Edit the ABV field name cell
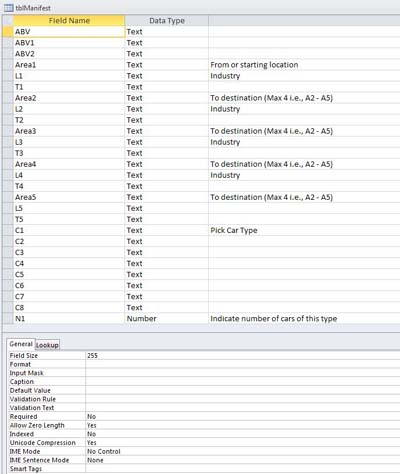The height and width of the screenshot is (474, 400). tap(69, 32)
